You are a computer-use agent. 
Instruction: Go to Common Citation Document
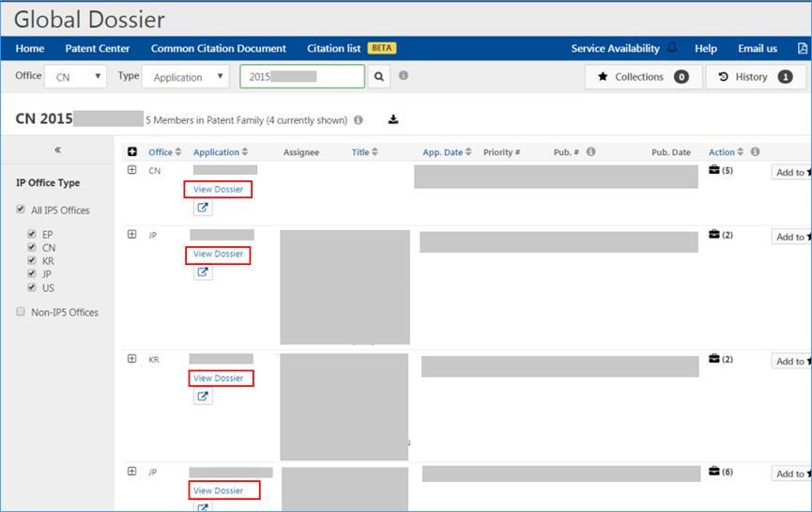(x=219, y=49)
